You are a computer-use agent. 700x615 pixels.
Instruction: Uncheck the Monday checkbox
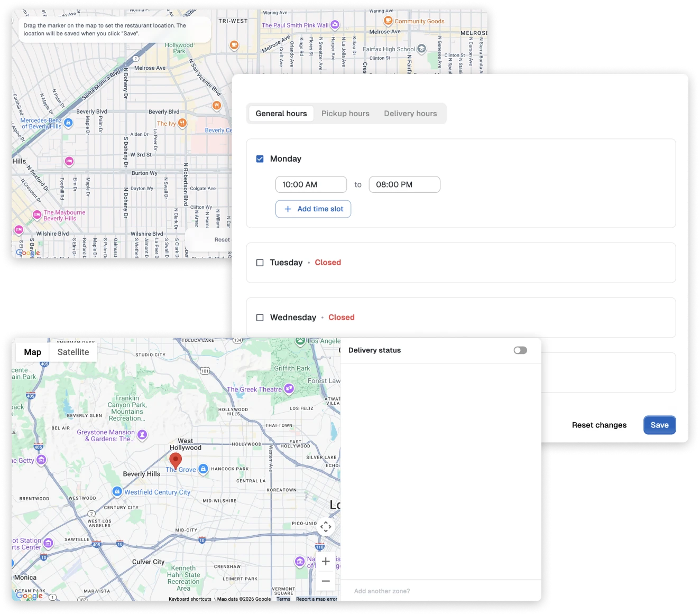260,158
